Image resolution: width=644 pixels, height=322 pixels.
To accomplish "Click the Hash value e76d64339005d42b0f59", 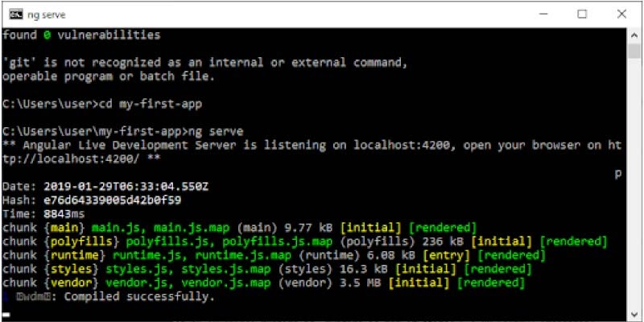I will coord(113,200).
